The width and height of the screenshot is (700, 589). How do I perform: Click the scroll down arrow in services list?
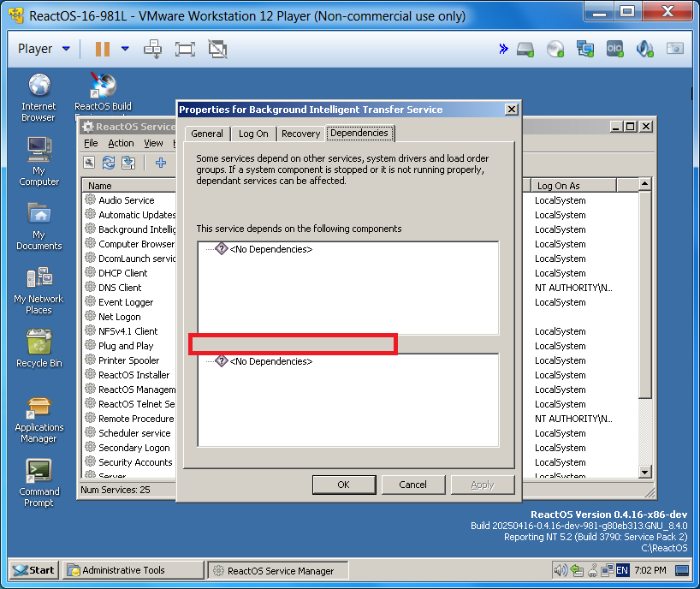point(644,472)
